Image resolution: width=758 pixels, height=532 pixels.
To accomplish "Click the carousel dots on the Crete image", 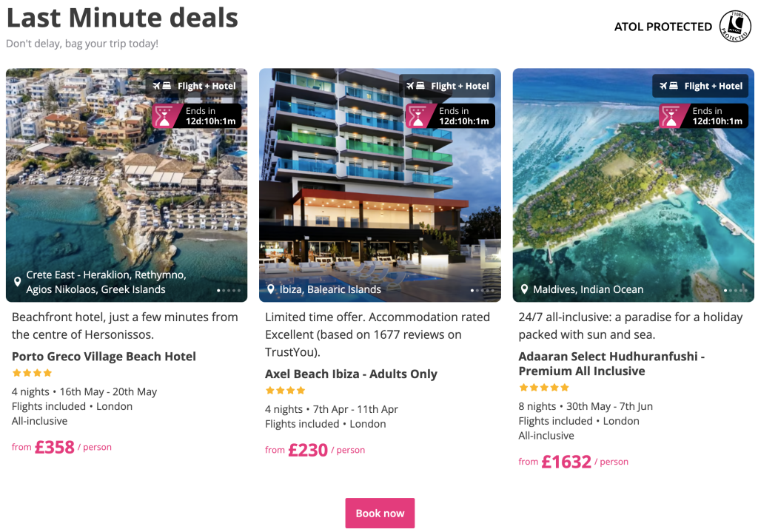I will 229,290.
